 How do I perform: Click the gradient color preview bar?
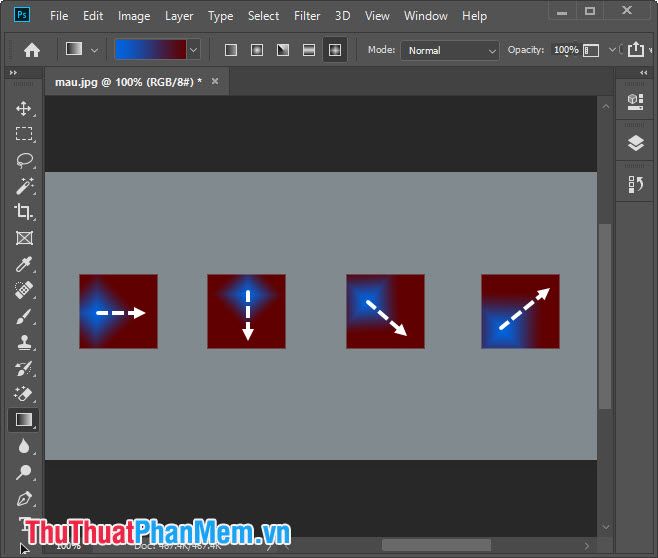tap(150, 50)
